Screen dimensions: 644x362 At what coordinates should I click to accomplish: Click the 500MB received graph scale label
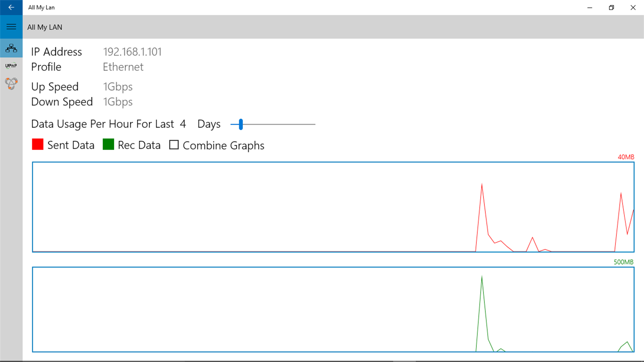623,262
